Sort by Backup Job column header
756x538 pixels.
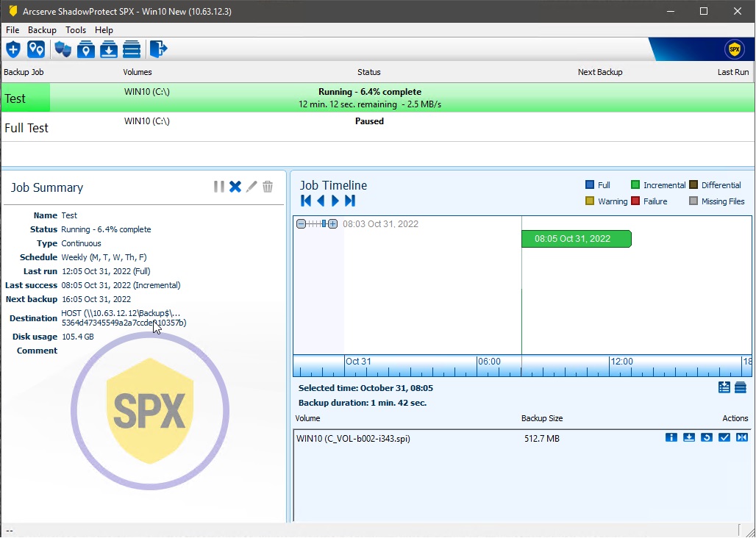24,72
